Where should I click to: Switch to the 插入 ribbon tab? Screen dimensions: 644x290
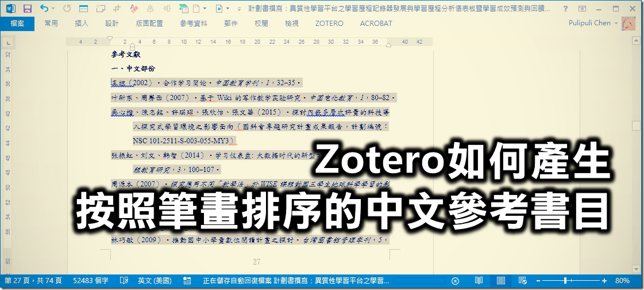coord(82,24)
